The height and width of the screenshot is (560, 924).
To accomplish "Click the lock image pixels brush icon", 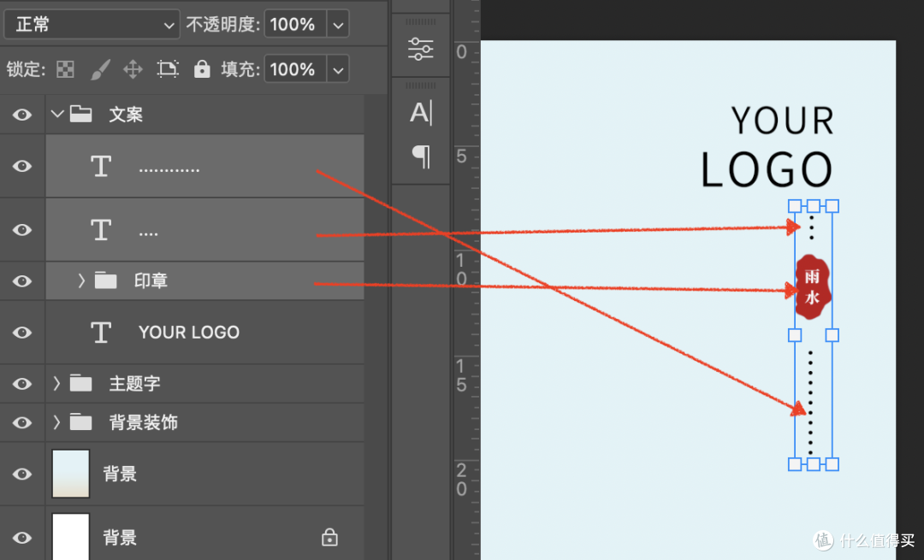I will click(x=100, y=69).
